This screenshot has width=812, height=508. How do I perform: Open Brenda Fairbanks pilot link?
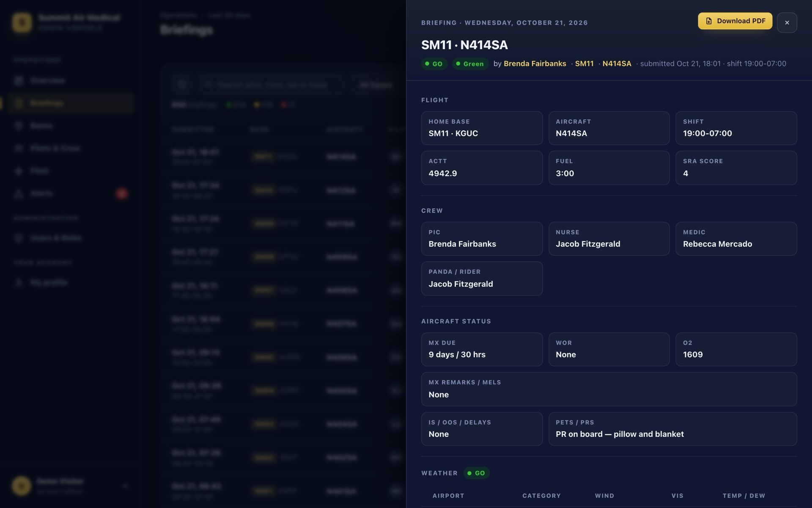(535, 63)
